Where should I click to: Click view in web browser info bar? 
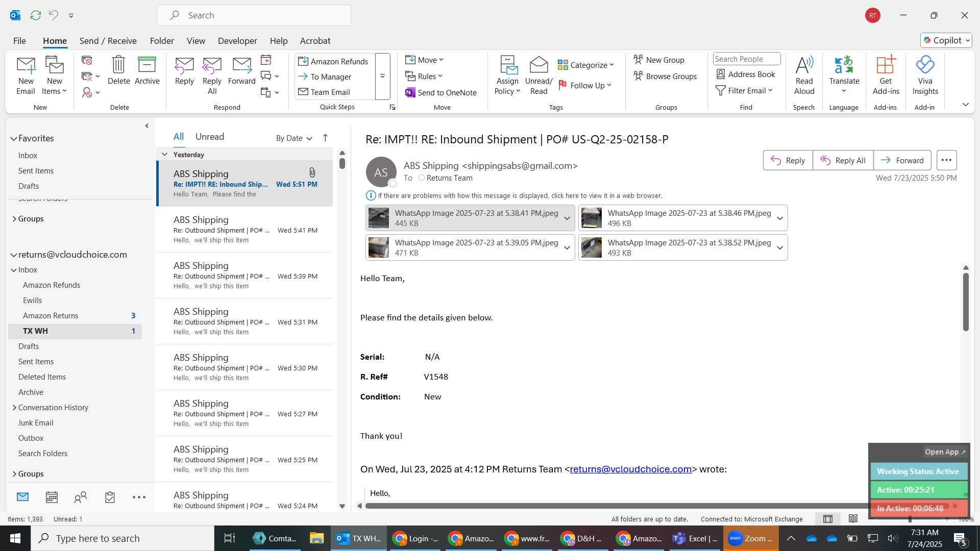[520, 195]
